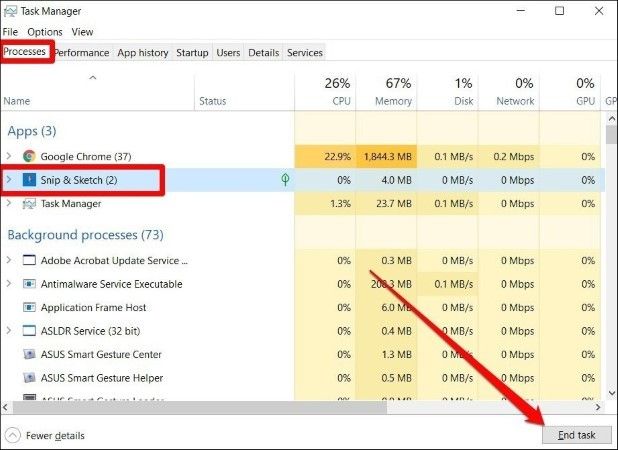Click the green leaf suspended status icon
618x450 pixels.
[285, 180]
